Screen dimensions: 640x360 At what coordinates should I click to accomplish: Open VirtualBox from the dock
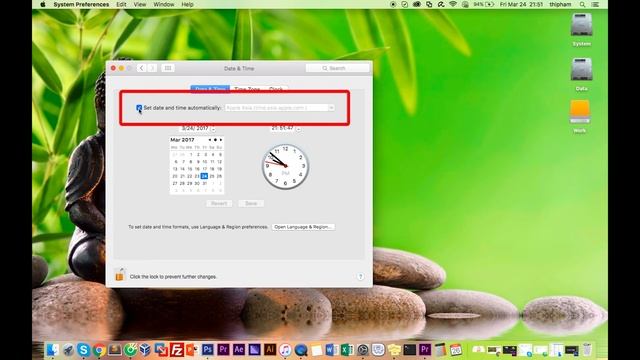tap(145, 350)
